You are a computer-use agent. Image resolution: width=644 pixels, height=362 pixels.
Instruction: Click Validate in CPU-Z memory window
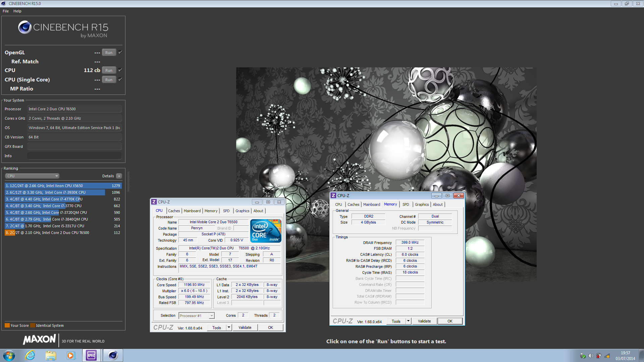pos(424,321)
